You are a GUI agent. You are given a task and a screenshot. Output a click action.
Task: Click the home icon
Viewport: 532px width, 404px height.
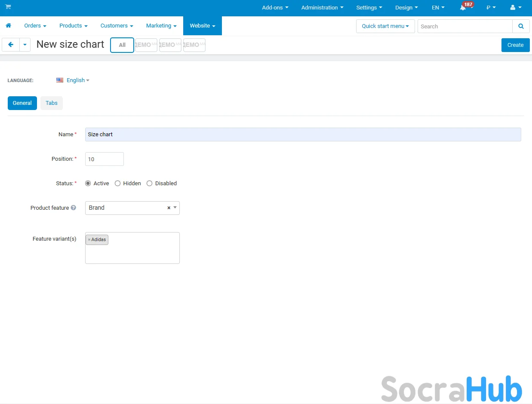click(8, 26)
